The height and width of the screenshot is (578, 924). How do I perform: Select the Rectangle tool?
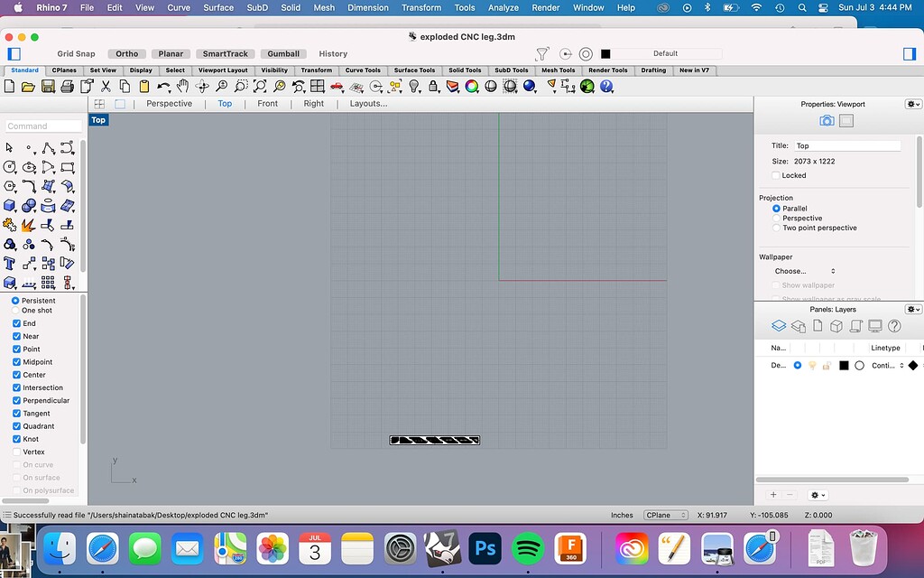coord(67,167)
